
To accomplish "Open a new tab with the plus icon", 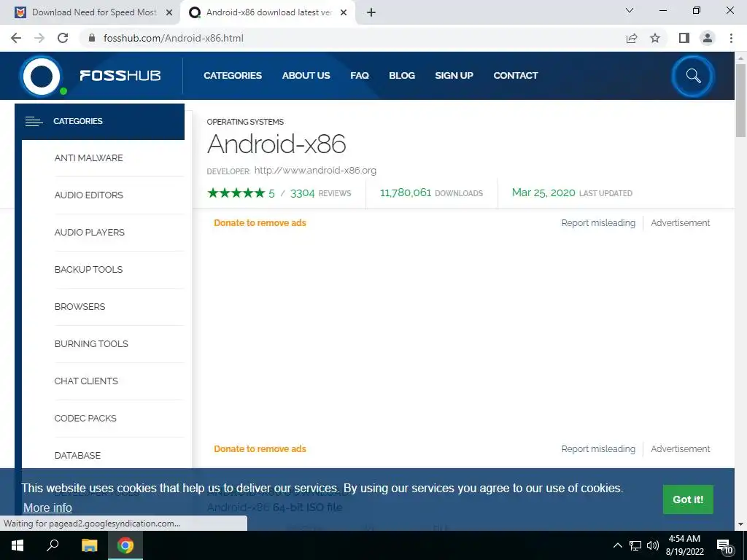I will tap(371, 12).
